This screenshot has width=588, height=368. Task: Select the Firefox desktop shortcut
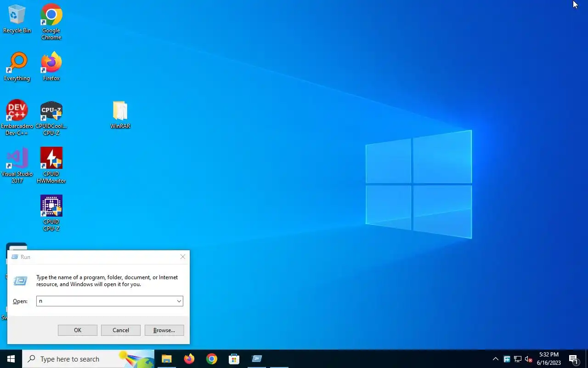pos(51,67)
